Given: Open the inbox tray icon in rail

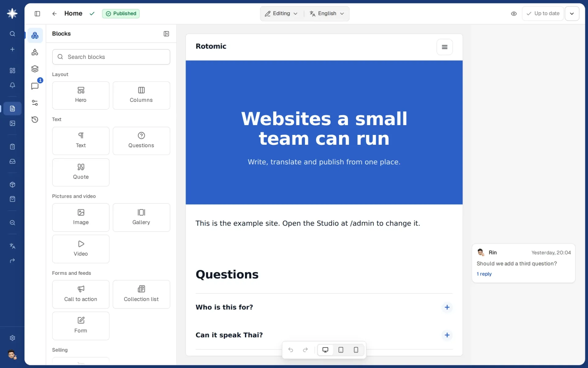Looking at the screenshot, I should (x=12, y=161).
